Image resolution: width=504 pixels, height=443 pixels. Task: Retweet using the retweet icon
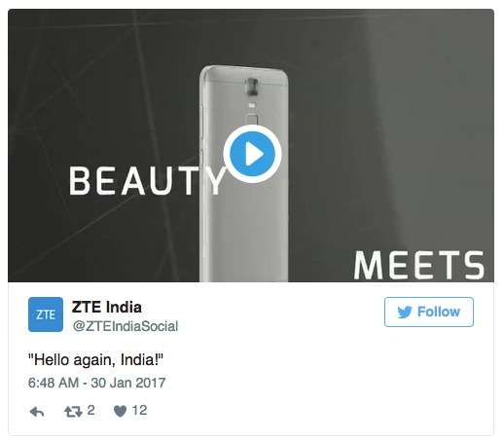(x=73, y=412)
